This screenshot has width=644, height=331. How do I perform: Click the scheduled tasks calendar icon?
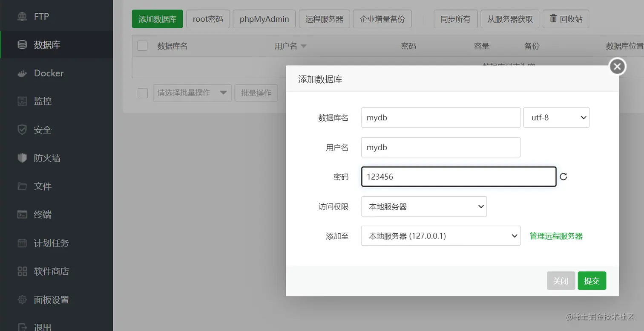pyautogui.click(x=22, y=243)
